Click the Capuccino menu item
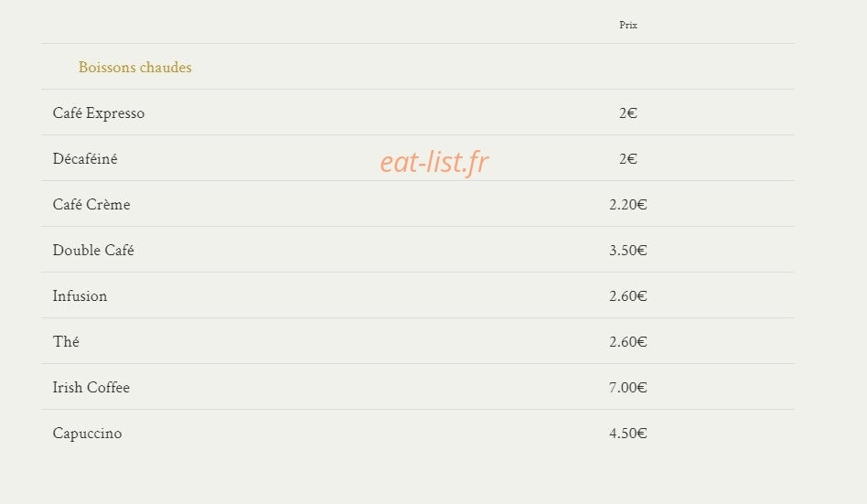This screenshot has height=504, width=867. tap(87, 434)
